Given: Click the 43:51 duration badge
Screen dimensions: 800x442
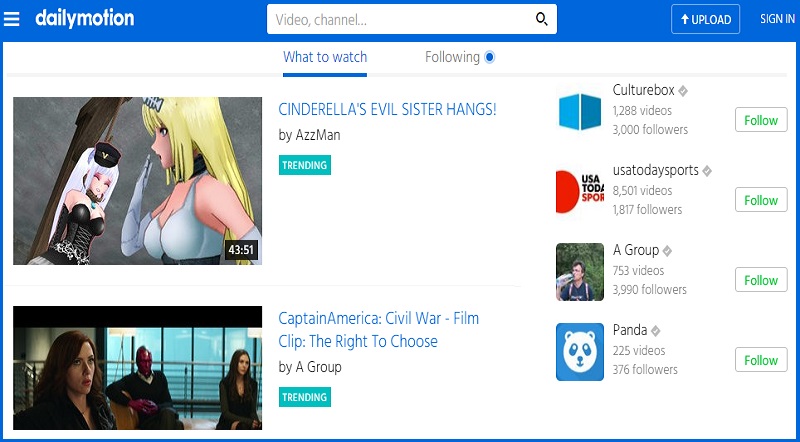Looking at the screenshot, I should (x=241, y=250).
